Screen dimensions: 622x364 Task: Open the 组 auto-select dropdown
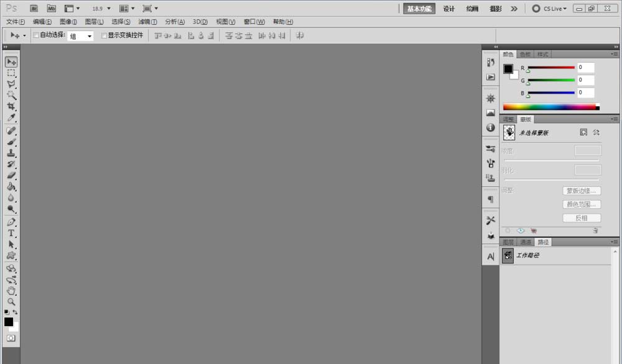(x=89, y=35)
